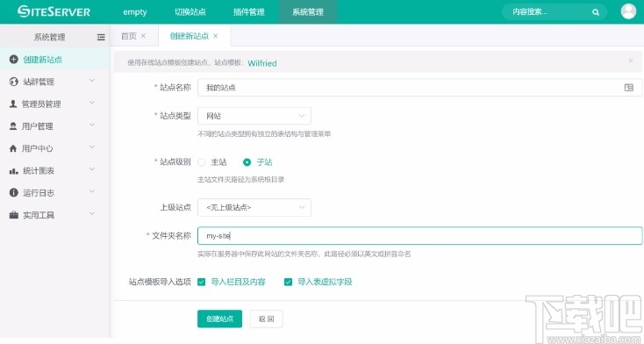The width and height of the screenshot is (644, 344).
Task: Expand the 管理员管理 chevron
Action: tap(92, 103)
